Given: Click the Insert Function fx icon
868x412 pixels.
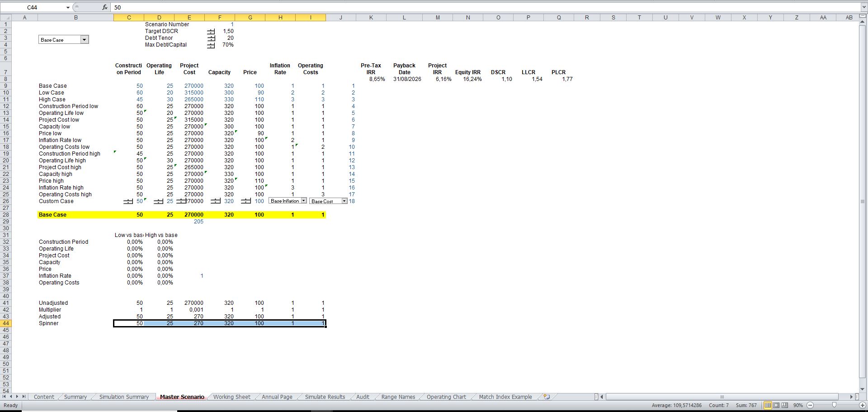Looking at the screenshot, I should tap(104, 7).
